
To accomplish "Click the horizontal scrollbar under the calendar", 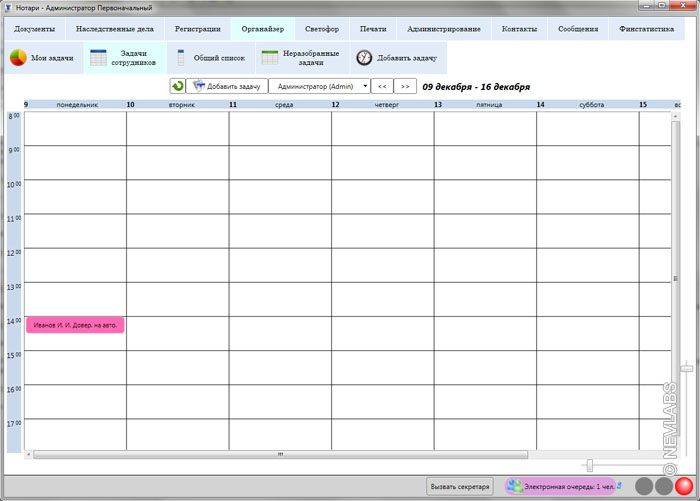I will click(x=280, y=454).
